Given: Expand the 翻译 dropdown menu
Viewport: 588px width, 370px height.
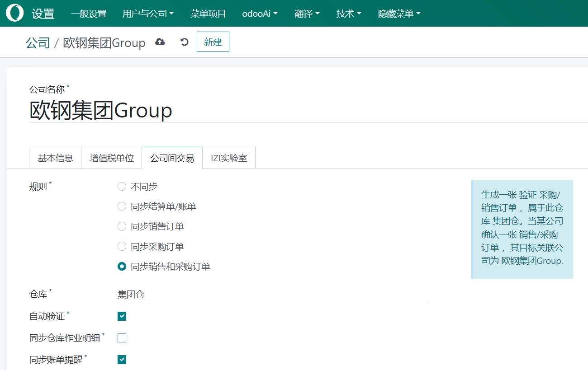Looking at the screenshot, I should [307, 14].
